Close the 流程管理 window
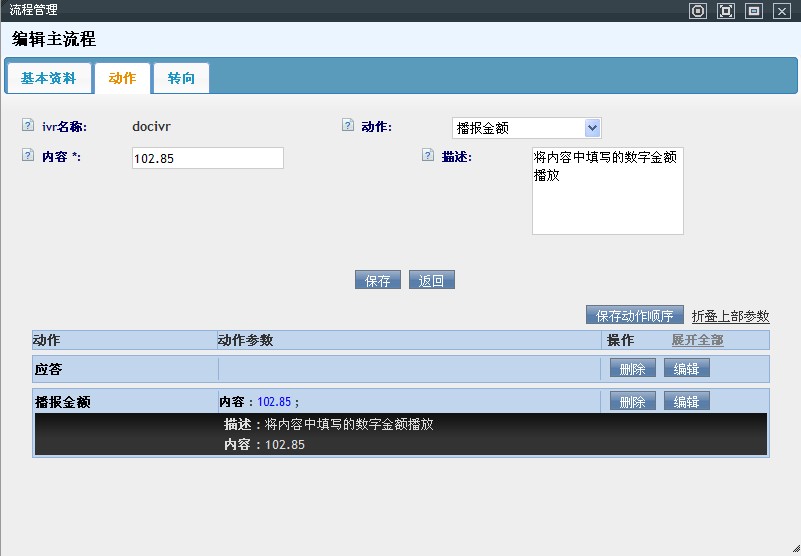Image resolution: width=801 pixels, height=556 pixels. pos(782,11)
